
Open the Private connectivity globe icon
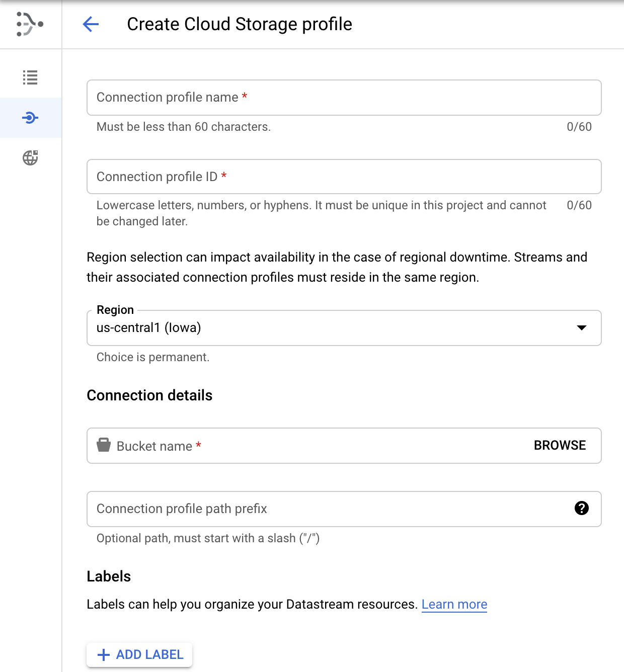click(x=30, y=157)
